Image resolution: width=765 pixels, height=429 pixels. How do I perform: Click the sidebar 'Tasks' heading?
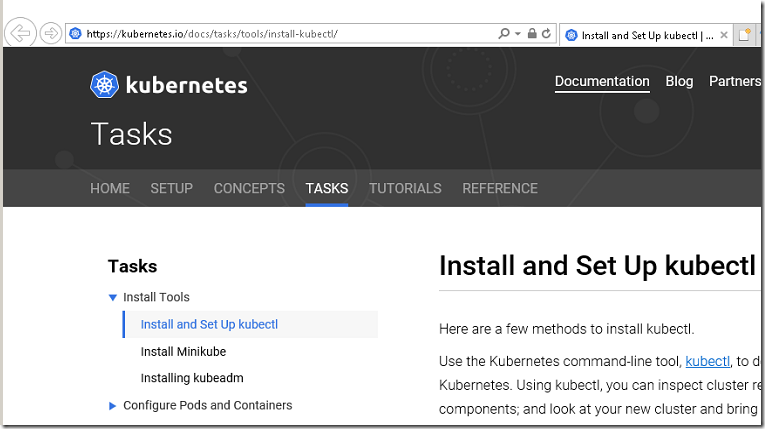click(x=132, y=266)
